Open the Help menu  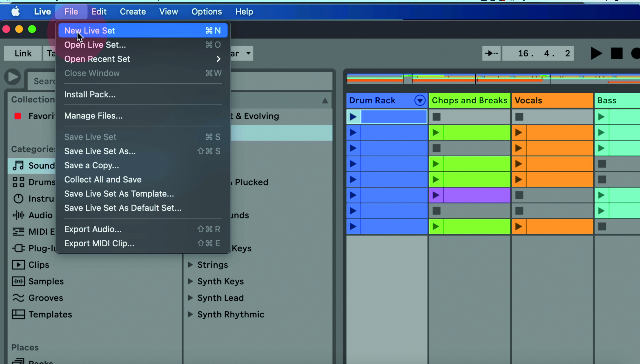tap(244, 11)
